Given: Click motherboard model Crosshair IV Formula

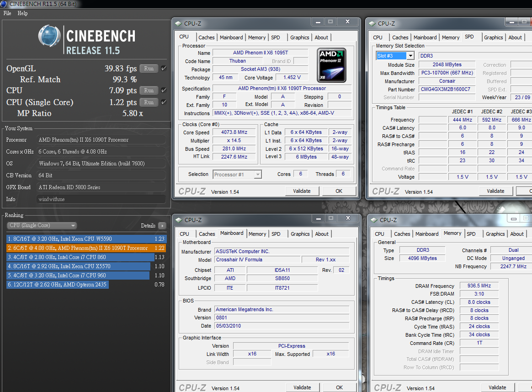Looking at the screenshot, I should point(257,260).
